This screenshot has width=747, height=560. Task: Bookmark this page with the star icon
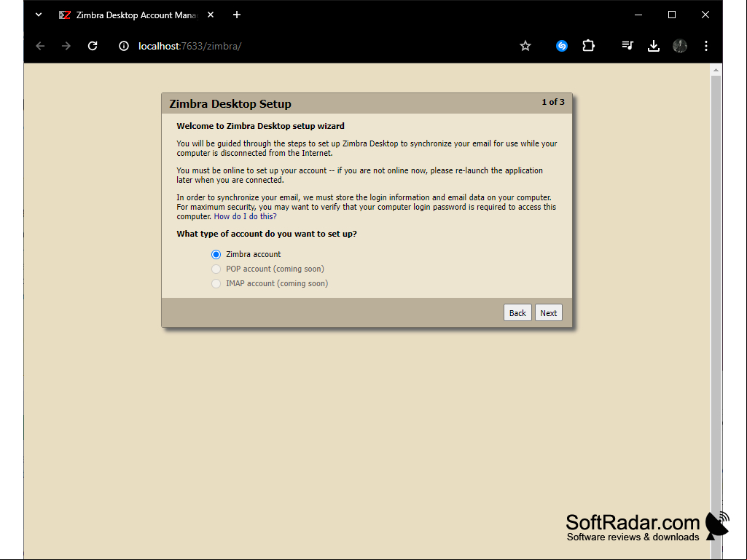pyautogui.click(x=525, y=46)
